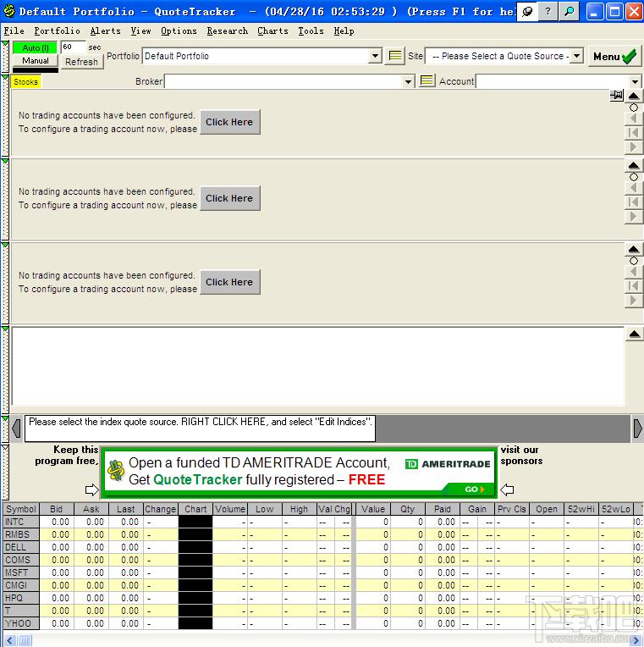Click the Volume column header
The height and width of the screenshot is (647, 644).
pyautogui.click(x=230, y=509)
